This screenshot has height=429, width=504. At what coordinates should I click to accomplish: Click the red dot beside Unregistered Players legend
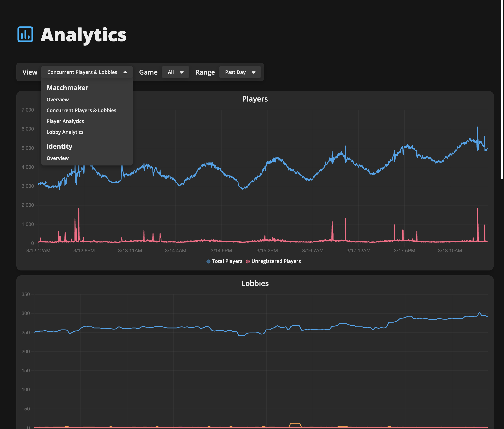coord(248,261)
